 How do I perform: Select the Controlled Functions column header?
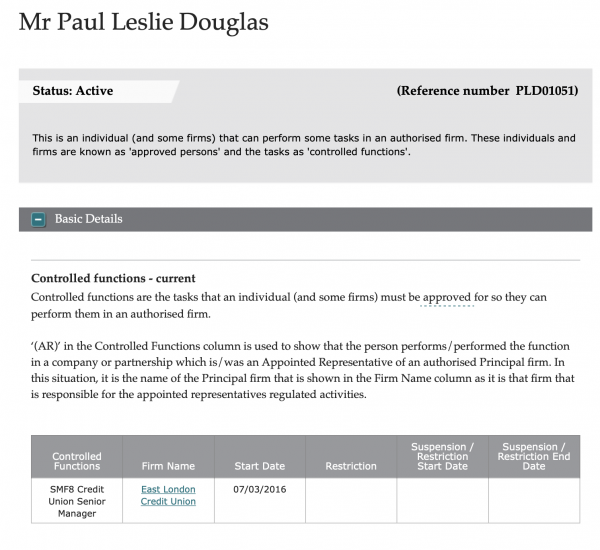tap(77, 457)
